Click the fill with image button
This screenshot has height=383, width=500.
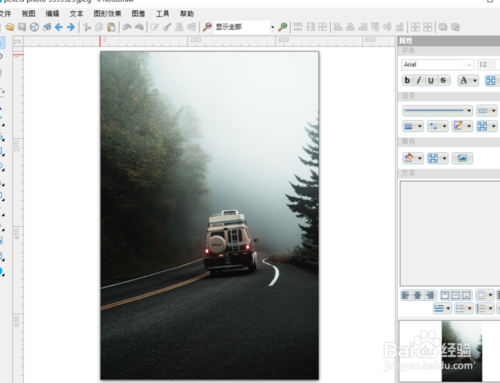tap(462, 158)
